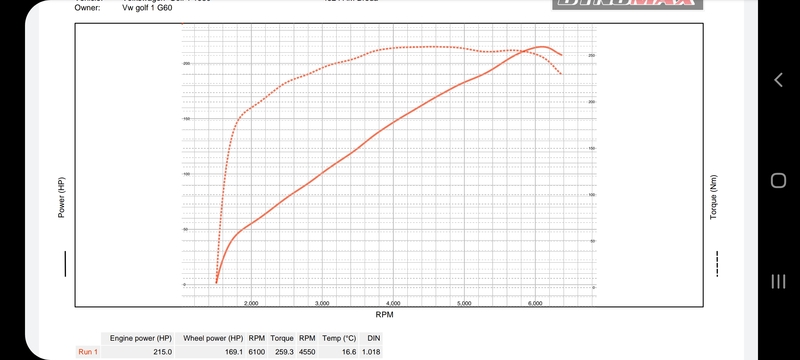
Task: Click the RPM x-axis title
Action: (384, 315)
